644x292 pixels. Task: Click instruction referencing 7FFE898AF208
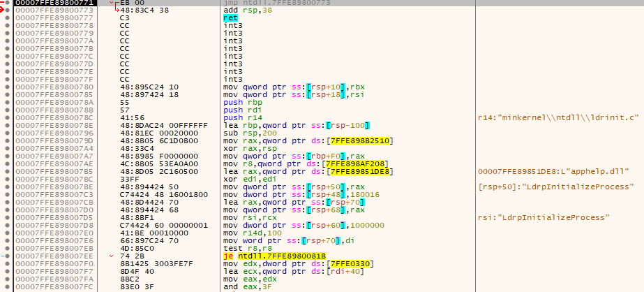point(306,164)
